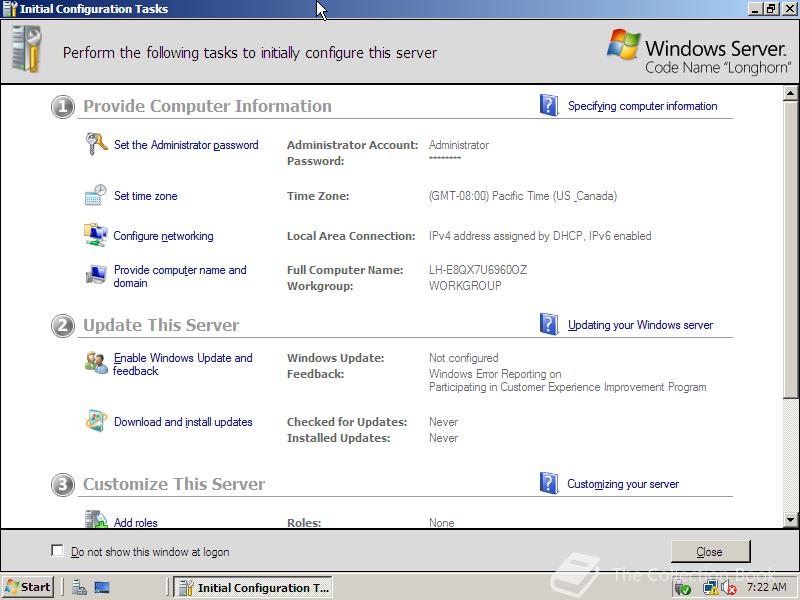Viewport: 800px width, 600px height.
Task: Open Enable Windows Update and feedback link
Action: 183,364
